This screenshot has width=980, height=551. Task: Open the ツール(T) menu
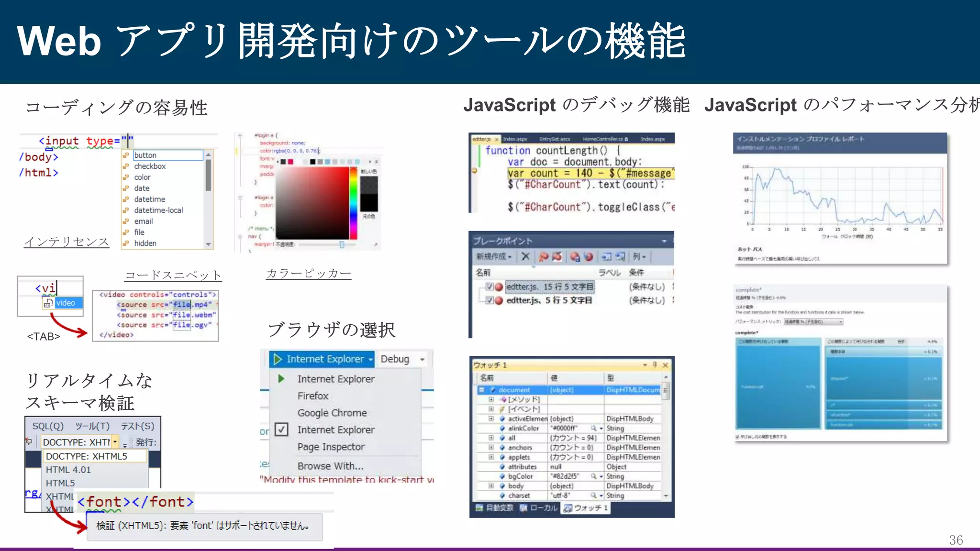point(92,426)
